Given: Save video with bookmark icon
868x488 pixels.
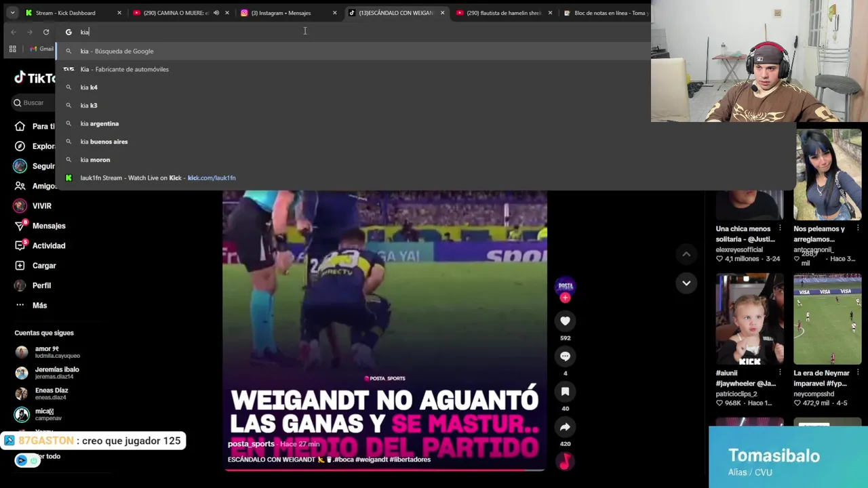Looking at the screenshot, I should pyautogui.click(x=565, y=391).
